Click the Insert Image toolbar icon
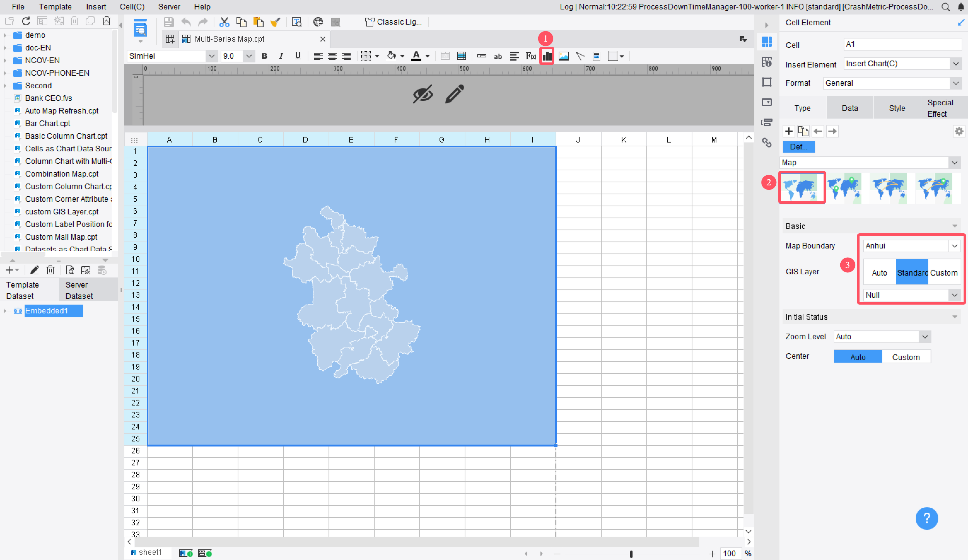 point(563,56)
